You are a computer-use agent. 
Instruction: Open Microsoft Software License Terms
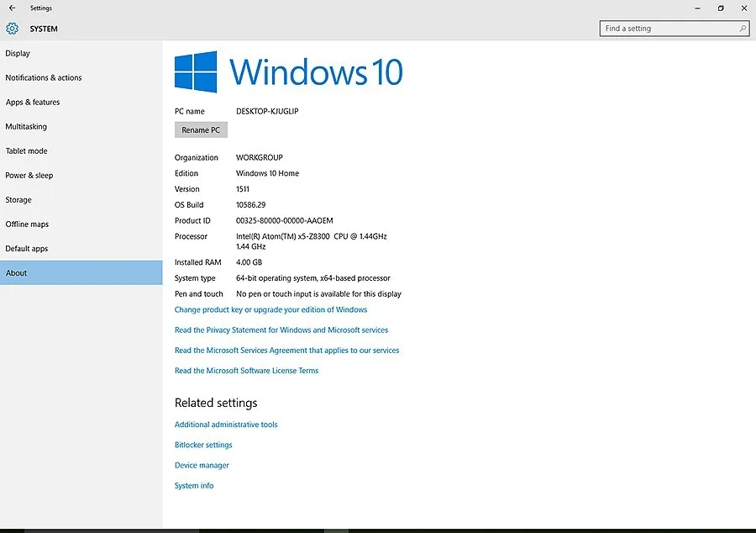[246, 371]
